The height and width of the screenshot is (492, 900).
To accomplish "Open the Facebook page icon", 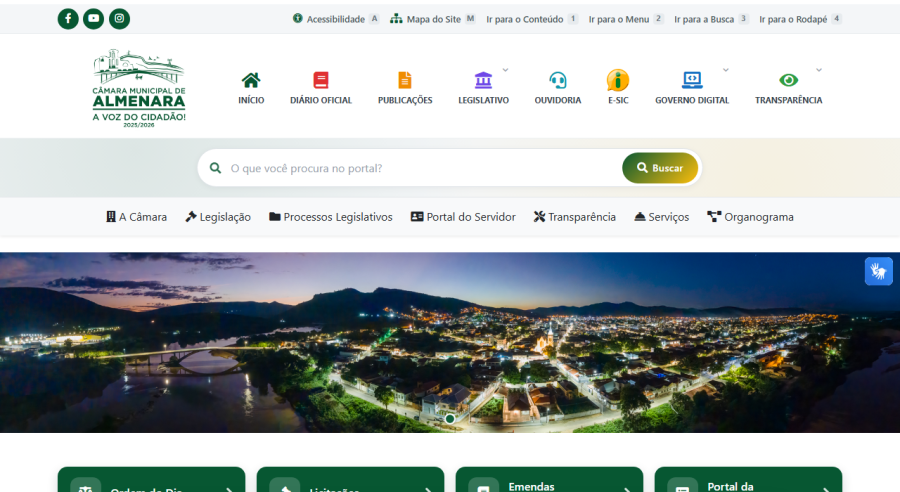I will [x=68, y=19].
